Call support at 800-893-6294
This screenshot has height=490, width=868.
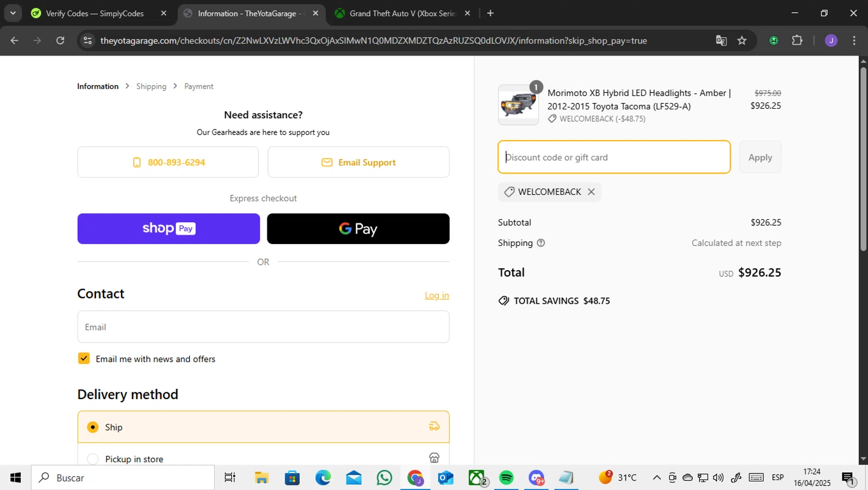pos(168,163)
